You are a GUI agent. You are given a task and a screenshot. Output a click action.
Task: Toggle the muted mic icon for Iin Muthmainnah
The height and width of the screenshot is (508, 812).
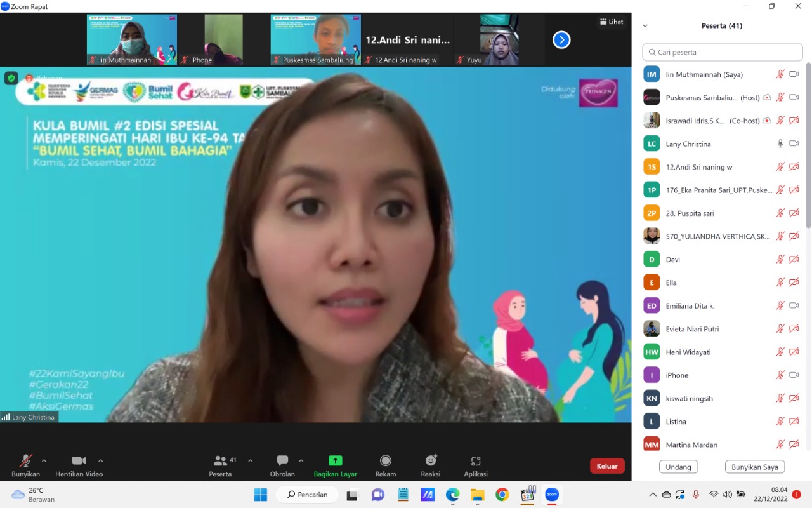coord(780,74)
